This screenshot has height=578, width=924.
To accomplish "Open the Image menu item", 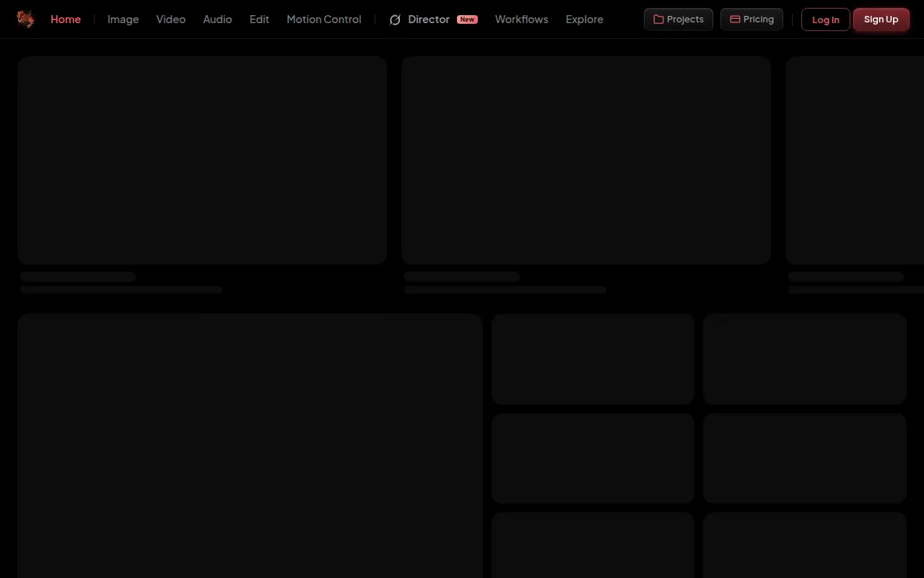I will point(123,20).
